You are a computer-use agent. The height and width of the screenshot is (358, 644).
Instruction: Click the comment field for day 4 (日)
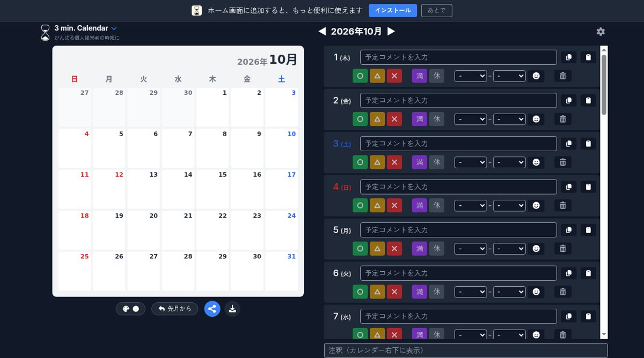click(458, 187)
